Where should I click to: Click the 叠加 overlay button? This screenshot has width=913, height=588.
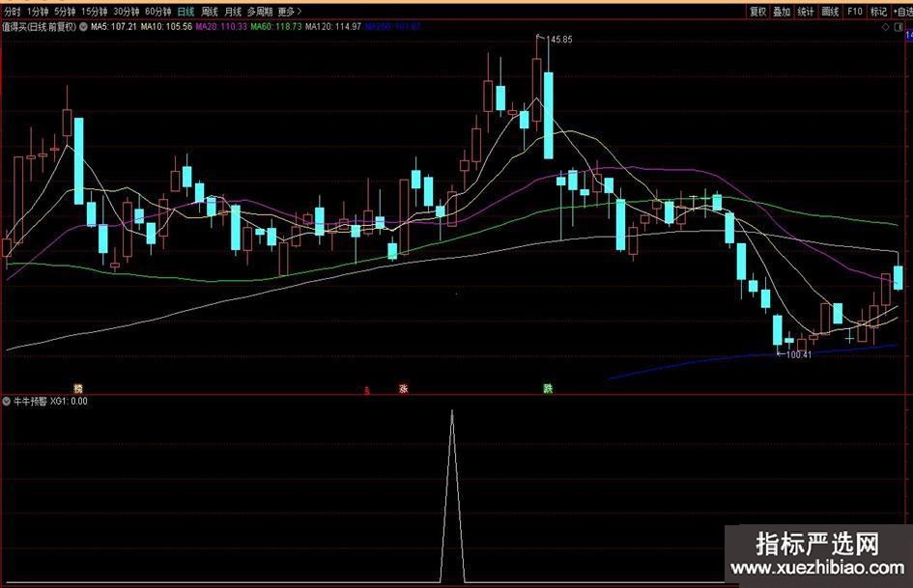point(782,12)
